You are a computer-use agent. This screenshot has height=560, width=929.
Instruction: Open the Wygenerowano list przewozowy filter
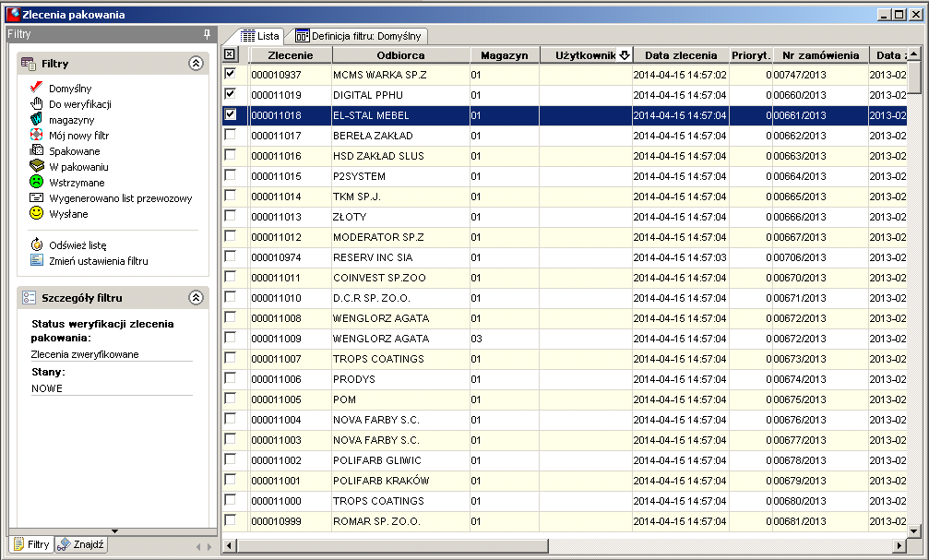pos(120,198)
